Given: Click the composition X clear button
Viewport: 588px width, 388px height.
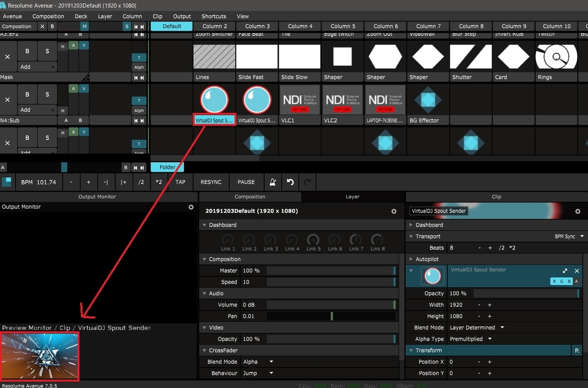Looking at the screenshot, I should [x=42, y=26].
